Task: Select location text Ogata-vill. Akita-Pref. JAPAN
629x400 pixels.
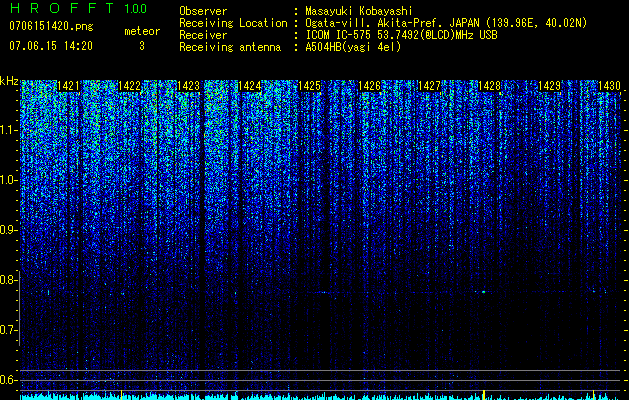Action: (x=393, y=23)
